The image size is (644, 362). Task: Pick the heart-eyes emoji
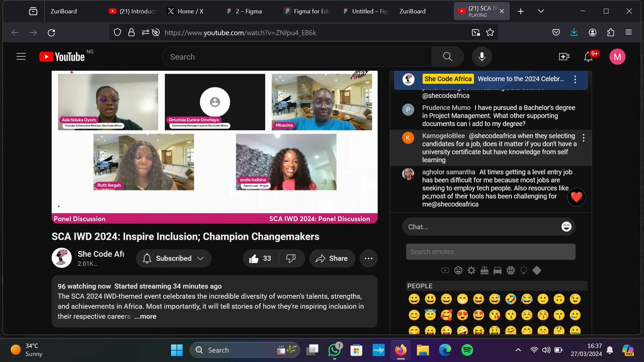click(463, 315)
